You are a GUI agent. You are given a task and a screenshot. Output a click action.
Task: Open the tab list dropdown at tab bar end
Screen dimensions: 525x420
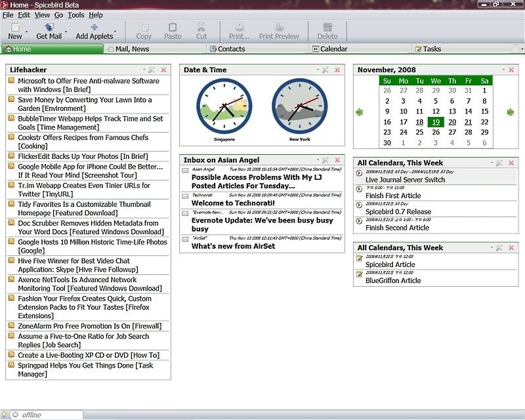[522, 49]
